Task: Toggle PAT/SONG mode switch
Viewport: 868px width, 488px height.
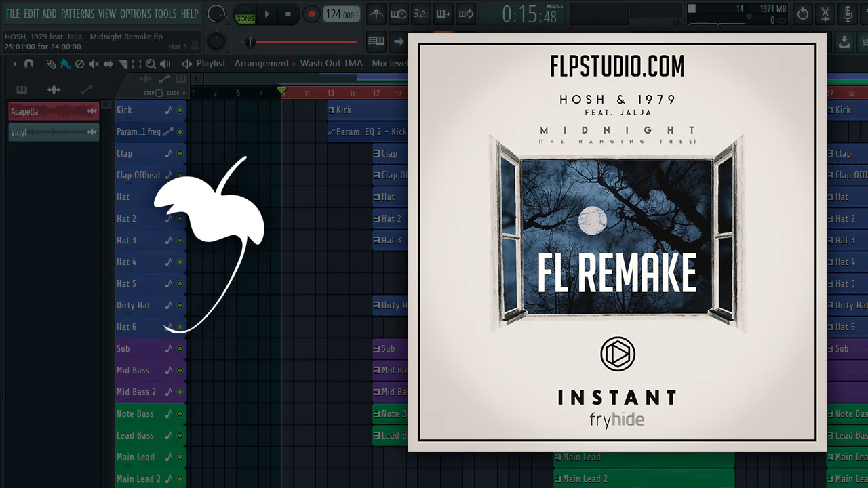Action: [245, 14]
